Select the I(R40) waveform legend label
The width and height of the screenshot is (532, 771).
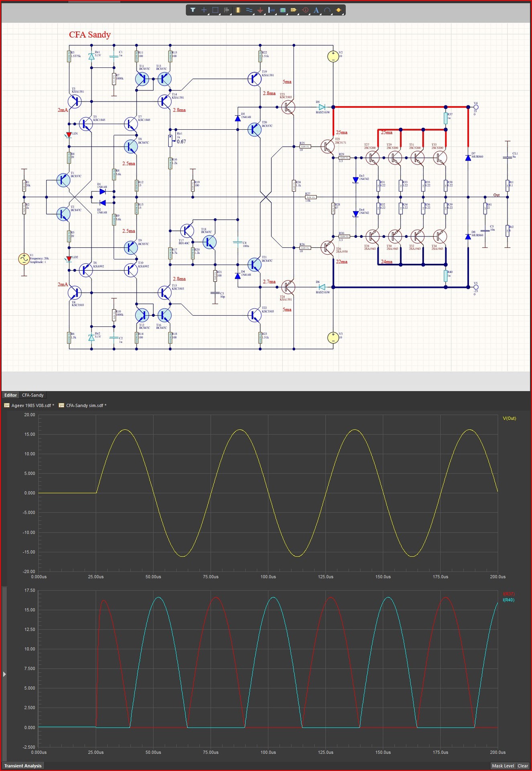(x=509, y=600)
